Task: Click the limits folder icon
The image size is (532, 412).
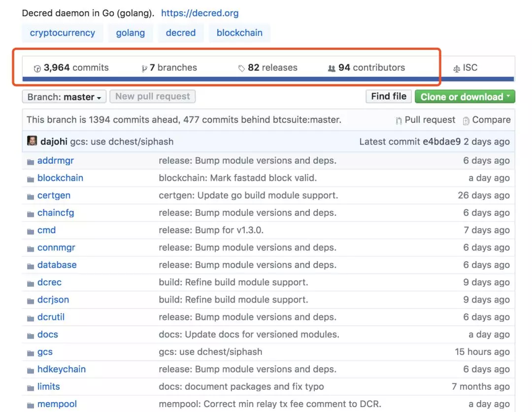Action: (31, 387)
